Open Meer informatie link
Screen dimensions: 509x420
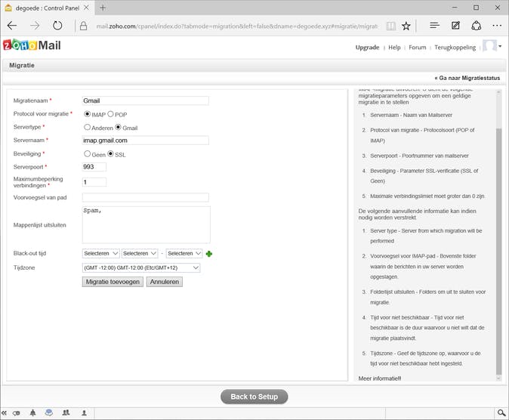380,378
